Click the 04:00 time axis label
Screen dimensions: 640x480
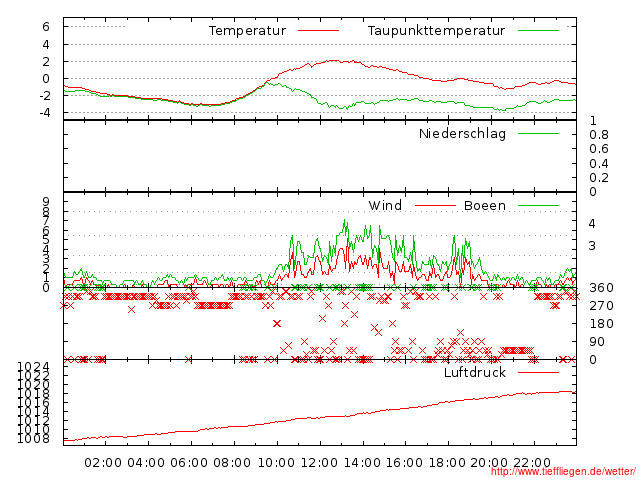(146, 463)
